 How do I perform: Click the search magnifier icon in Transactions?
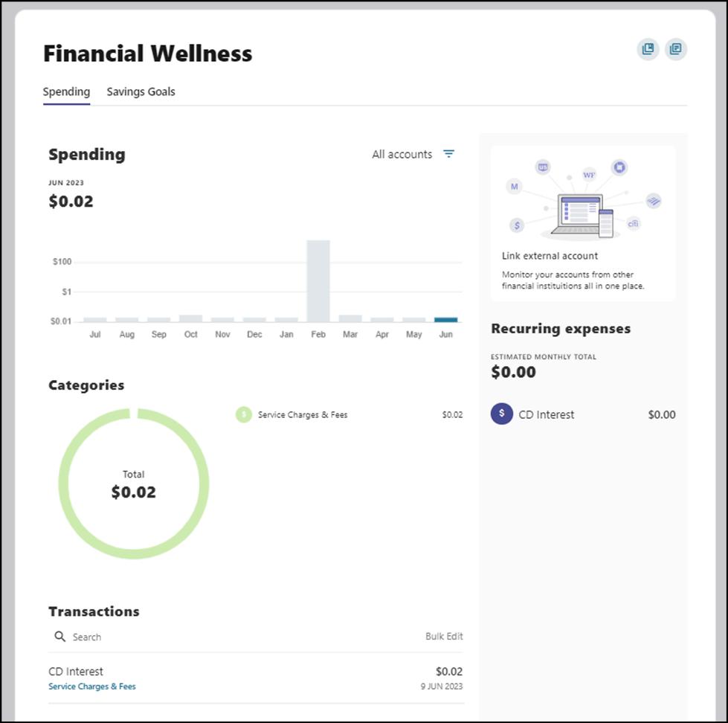coord(60,637)
